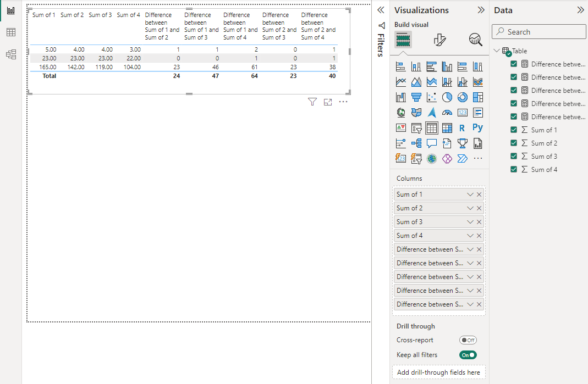Image resolution: width=588 pixels, height=384 pixels.
Task: Turn off the Keep all filters toggle
Action: click(x=468, y=355)
